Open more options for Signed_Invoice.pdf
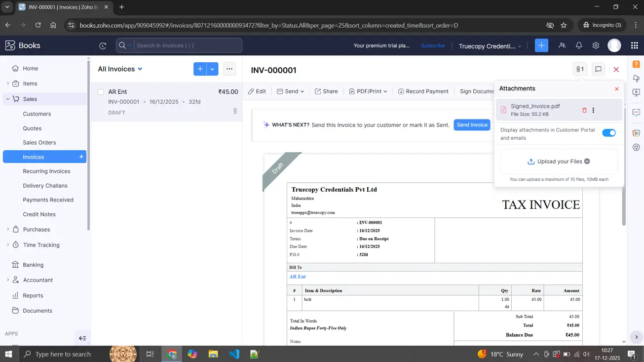644x362 pixels. [x=593, y=110]
